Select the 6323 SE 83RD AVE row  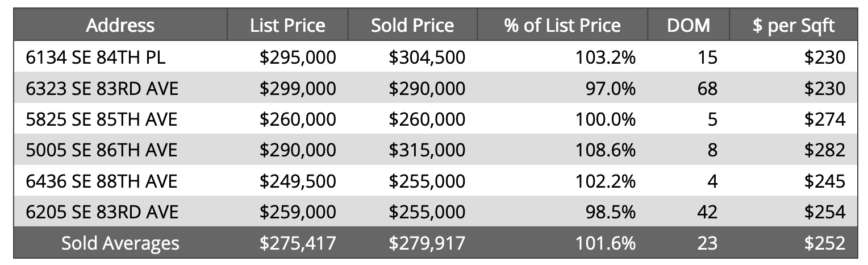102,88
